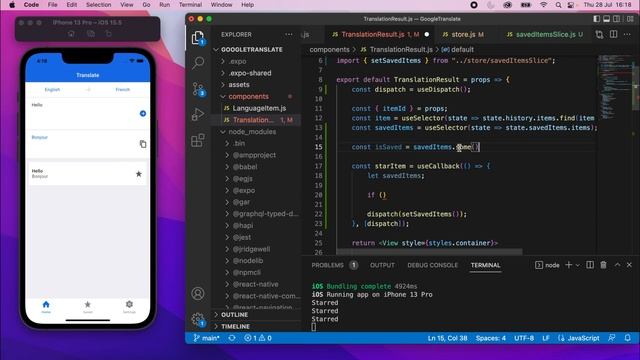Click the UTF-8 encoding status item
Screen dimensions: 640x360
pyautogui.click(x=524, y=338)
